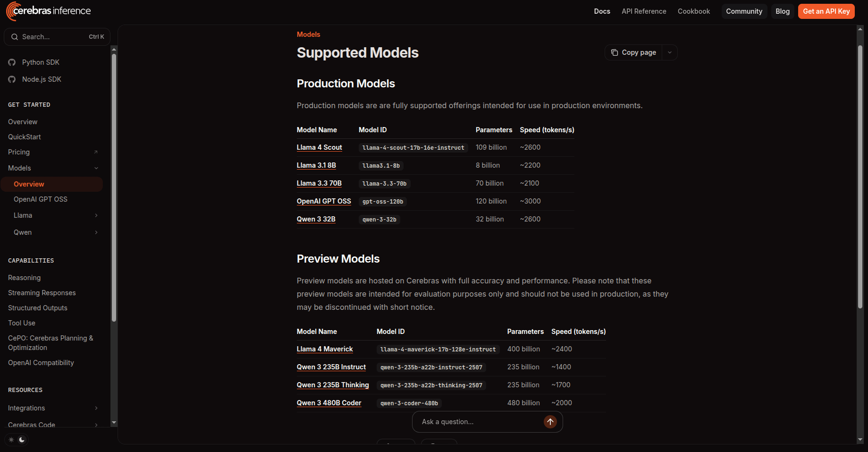The width and height of the screenshot is (868, 452).
Task: Open the Copy page dropdown arrow
Action: pyautogui.click(x=670, y=52)
